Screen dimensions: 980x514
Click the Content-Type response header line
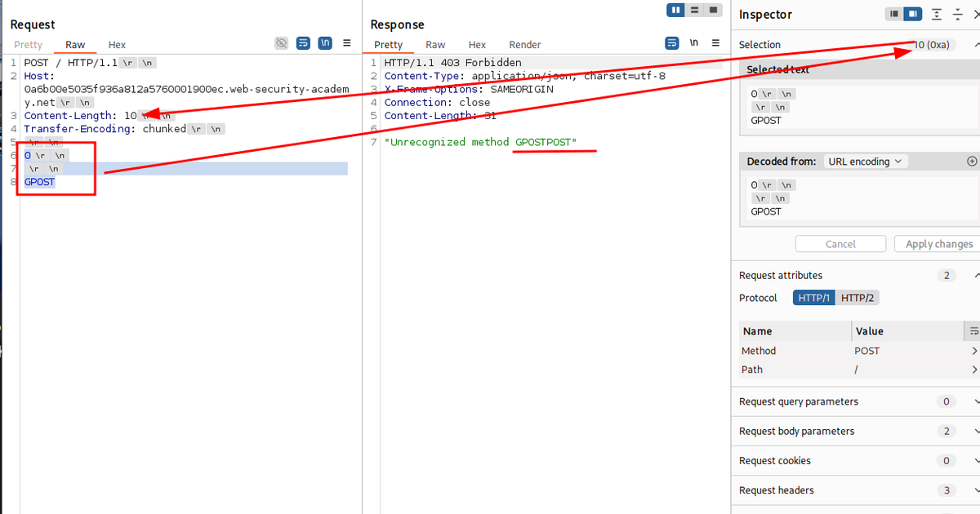pos(525,76)
